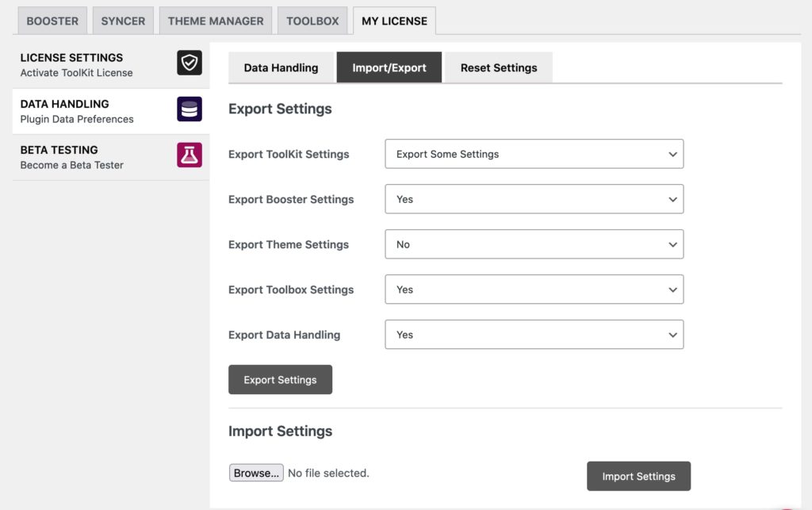Open the Reset Settings sub-tab
This screenshot has width=812, height=510.
click(499, 67)
